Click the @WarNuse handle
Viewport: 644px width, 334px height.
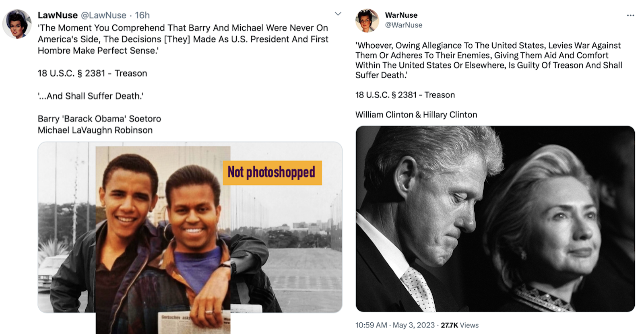click(403, 25)
